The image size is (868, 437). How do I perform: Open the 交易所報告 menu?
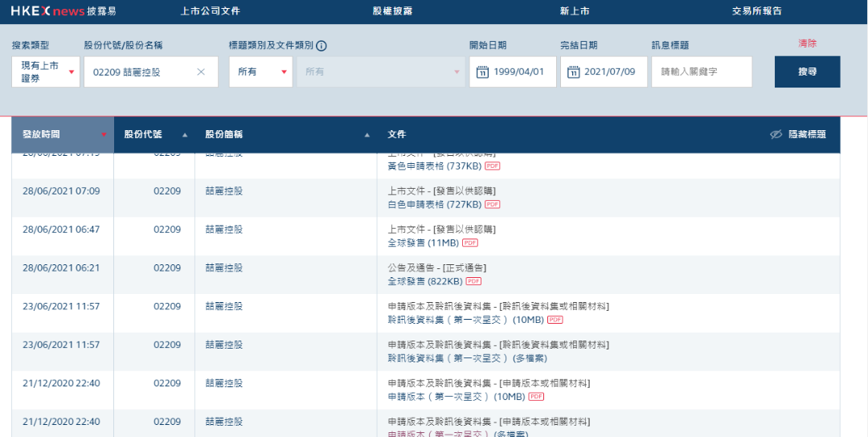(x=757, y=11)
